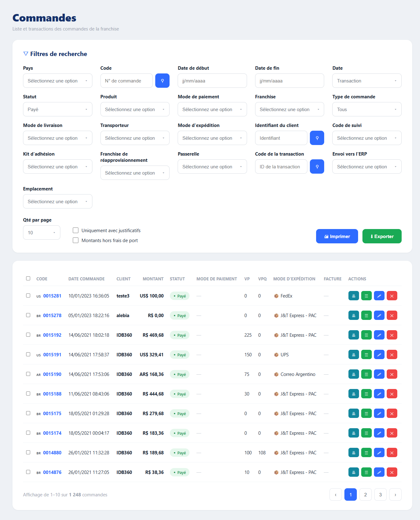
Task: Edit order 0015174 with pencil icon
Action: (x=379, y=433)
